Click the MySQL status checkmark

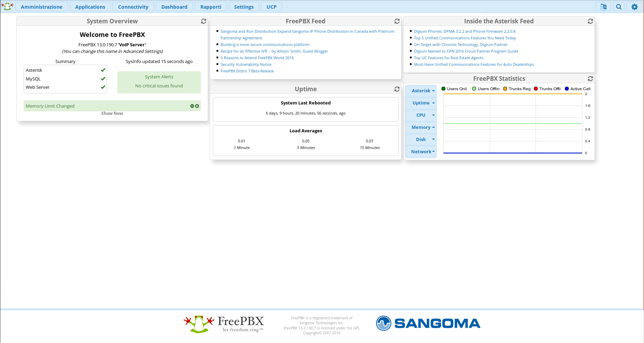[x=103, y=79]
